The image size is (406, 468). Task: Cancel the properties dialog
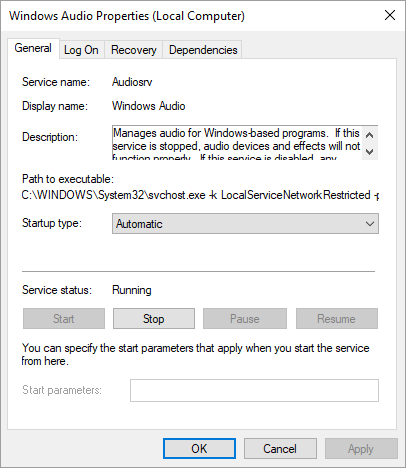(280, 449)
